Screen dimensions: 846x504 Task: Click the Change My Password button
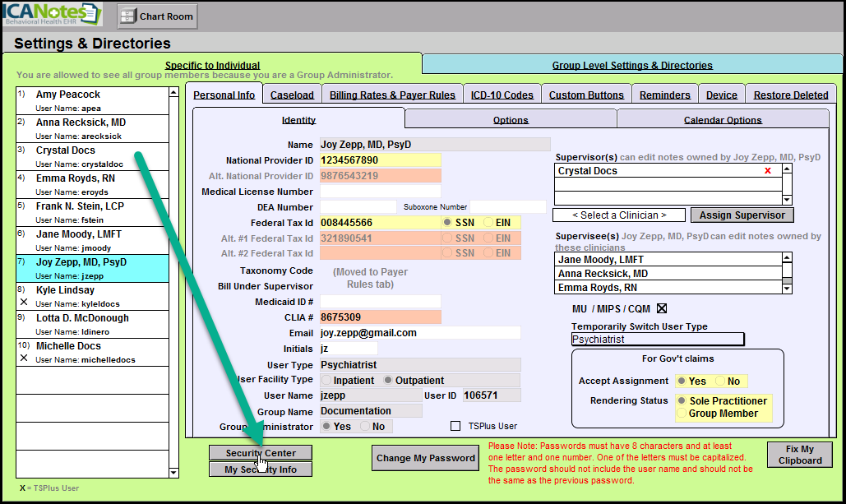pos(425,458)
